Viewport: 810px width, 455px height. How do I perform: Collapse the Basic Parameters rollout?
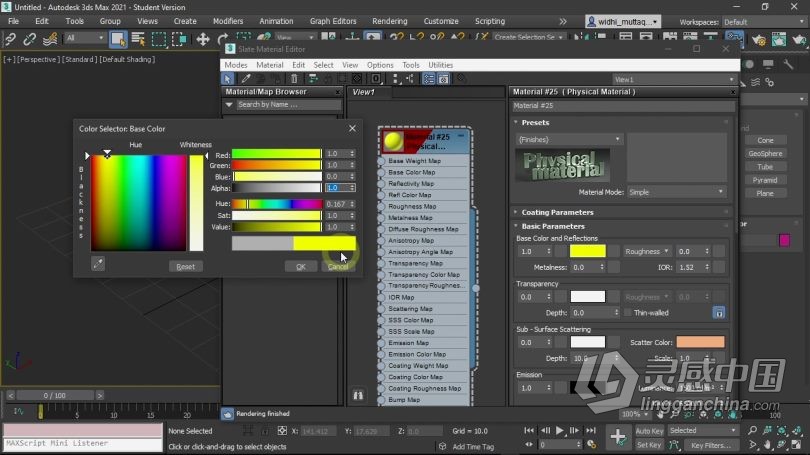point(552,226)
